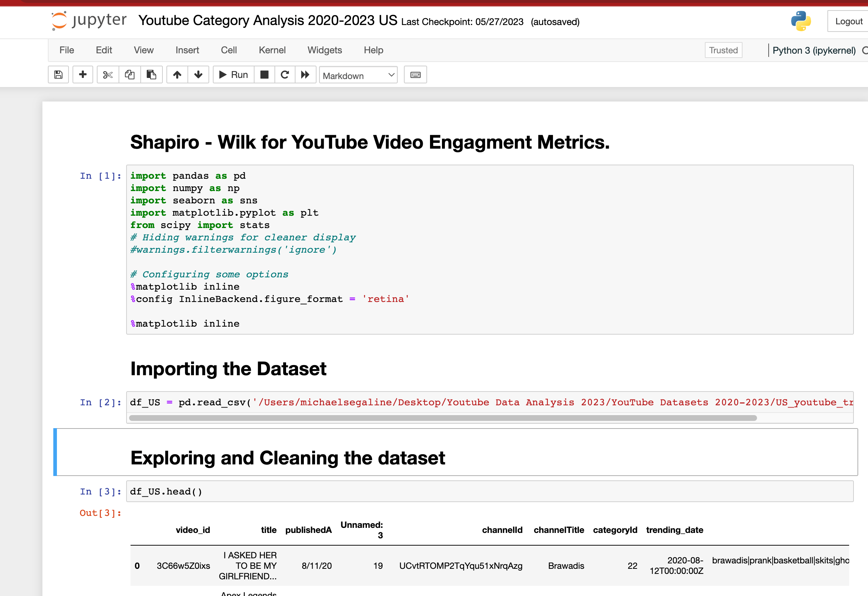Interrupt the kernel with stop icon
Image resolution: width=868 pixels, height=596 pixels.
(264, 75)
